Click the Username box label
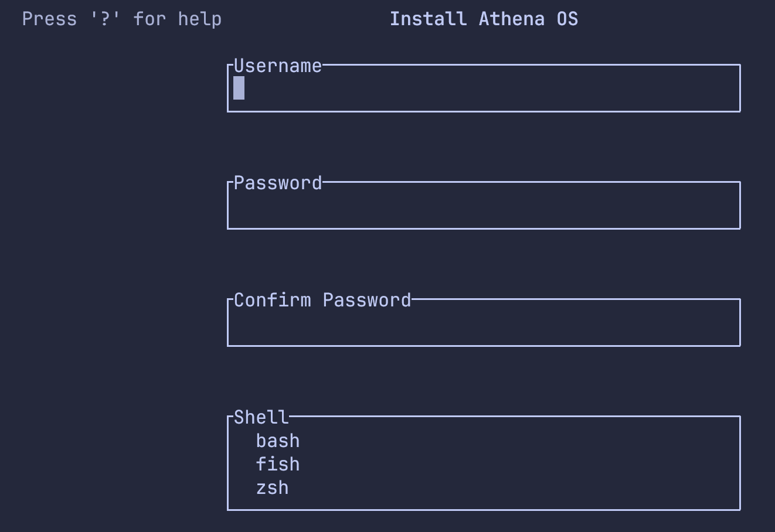Image resolution: width=775 pixels, height=532 pixels. [x=278, y=66]
